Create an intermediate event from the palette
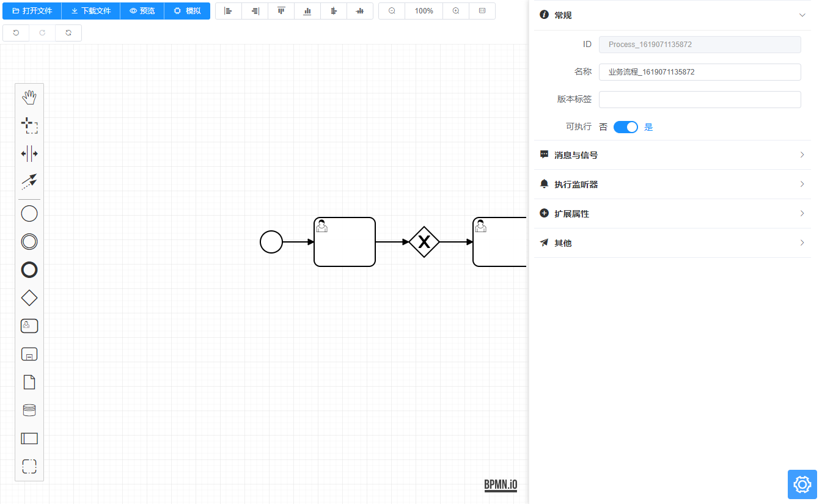 pos(29,242)
